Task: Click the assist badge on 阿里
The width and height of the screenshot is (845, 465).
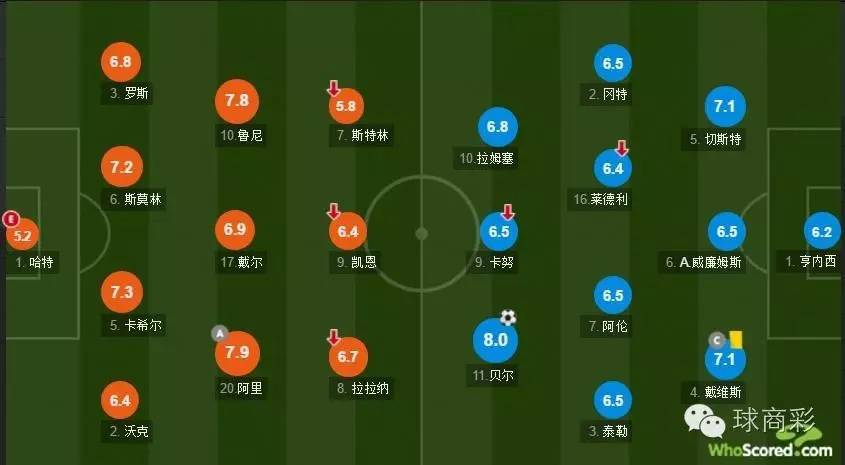Action: click(x=219, y=333)
